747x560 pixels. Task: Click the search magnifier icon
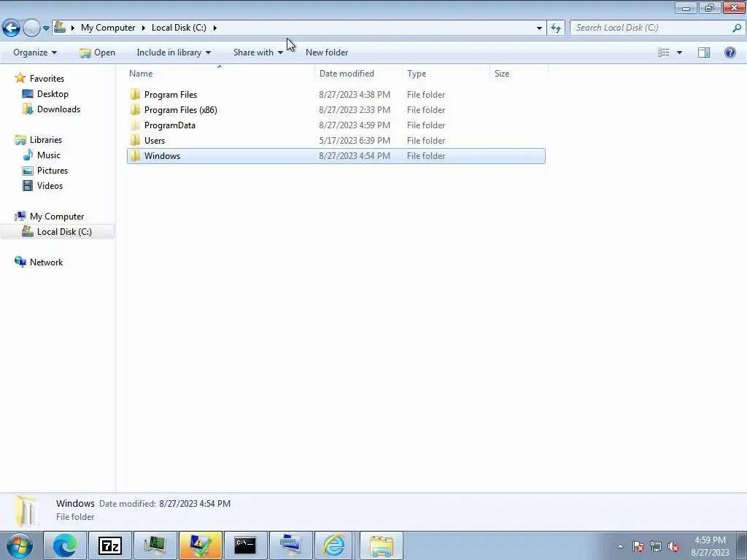[x=737, y=28]
